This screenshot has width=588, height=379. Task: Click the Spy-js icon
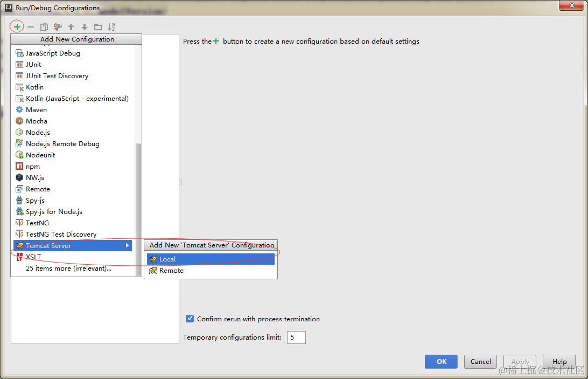(19, 200)
